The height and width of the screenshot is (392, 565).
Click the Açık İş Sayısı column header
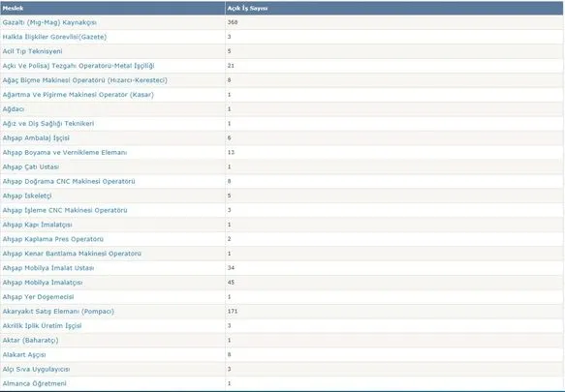tap(247, 8)
